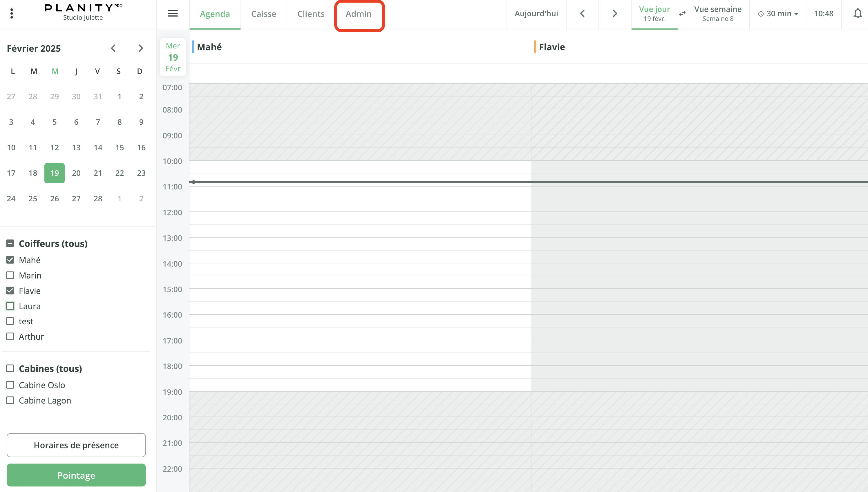Open the hamburger navigation menu
The width and height of the screenshot is (868, 492).
tap(173, 14)
